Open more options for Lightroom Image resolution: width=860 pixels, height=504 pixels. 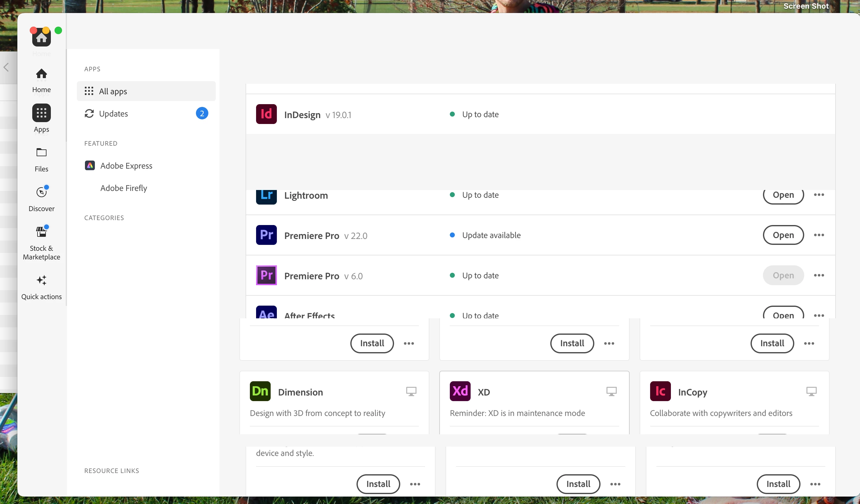[x=819, y=195]
